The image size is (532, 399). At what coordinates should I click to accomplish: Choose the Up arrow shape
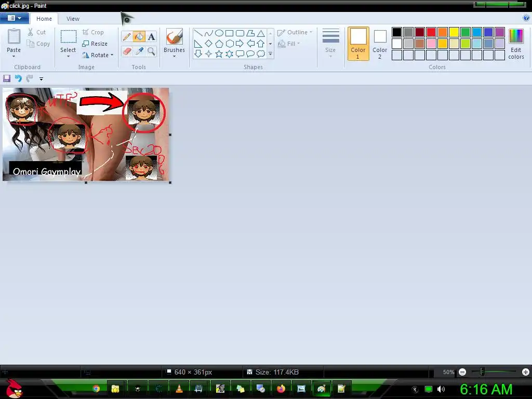261,44
